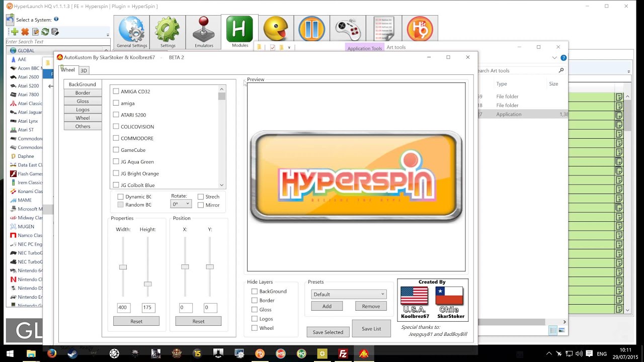Screen dimensions: 644x362
Task: Click the Save Selected button
Action: point(328,332)
